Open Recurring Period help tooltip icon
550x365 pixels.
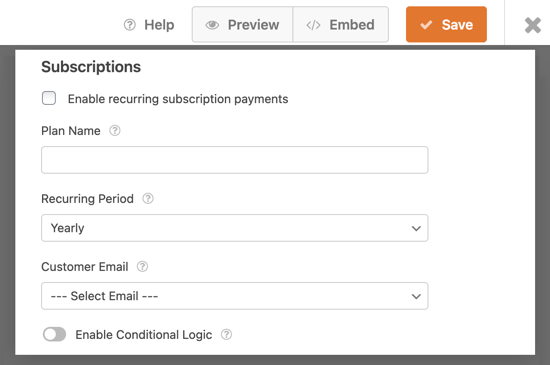click(x=148, y=198)
